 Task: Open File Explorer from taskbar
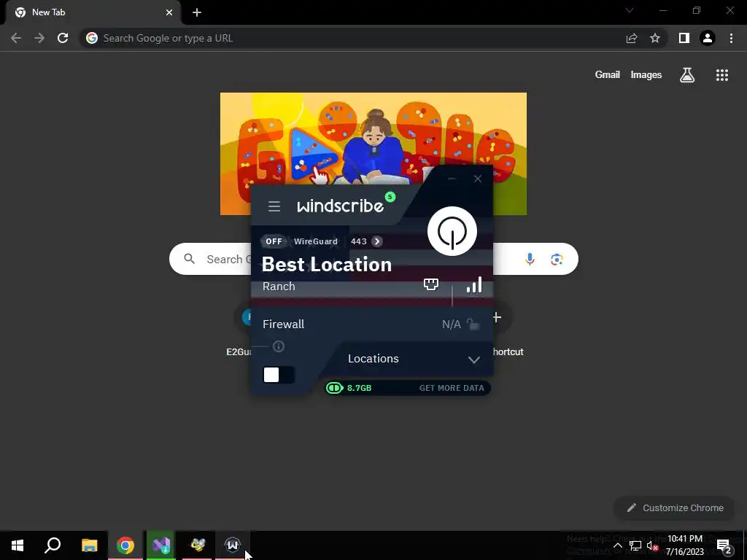click(x=89, y=545)
